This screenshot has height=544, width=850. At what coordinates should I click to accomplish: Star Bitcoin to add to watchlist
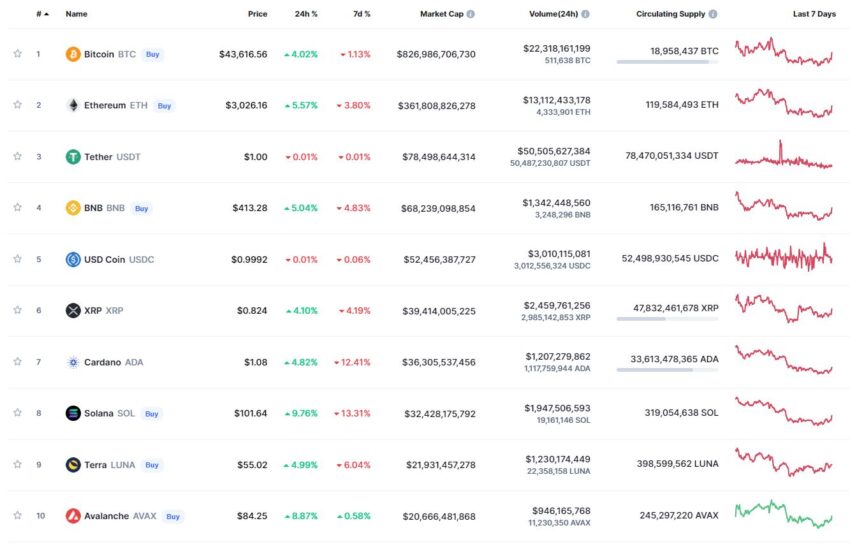pyautogui.click(x=17, y=53)
